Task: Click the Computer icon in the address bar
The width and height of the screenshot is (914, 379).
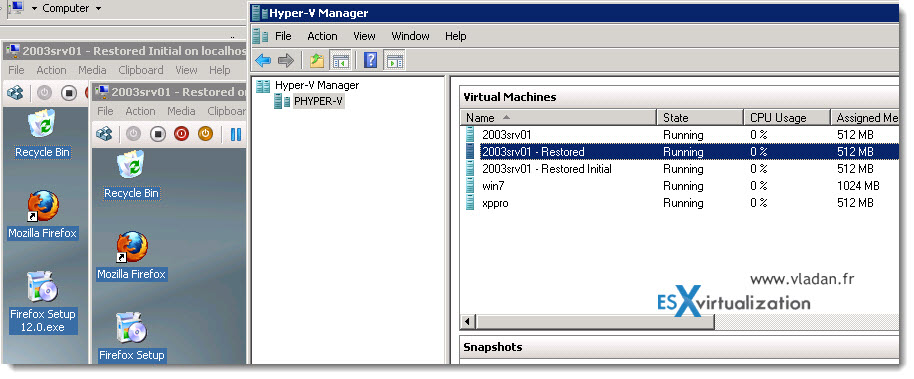Action: tap(17, 8)
